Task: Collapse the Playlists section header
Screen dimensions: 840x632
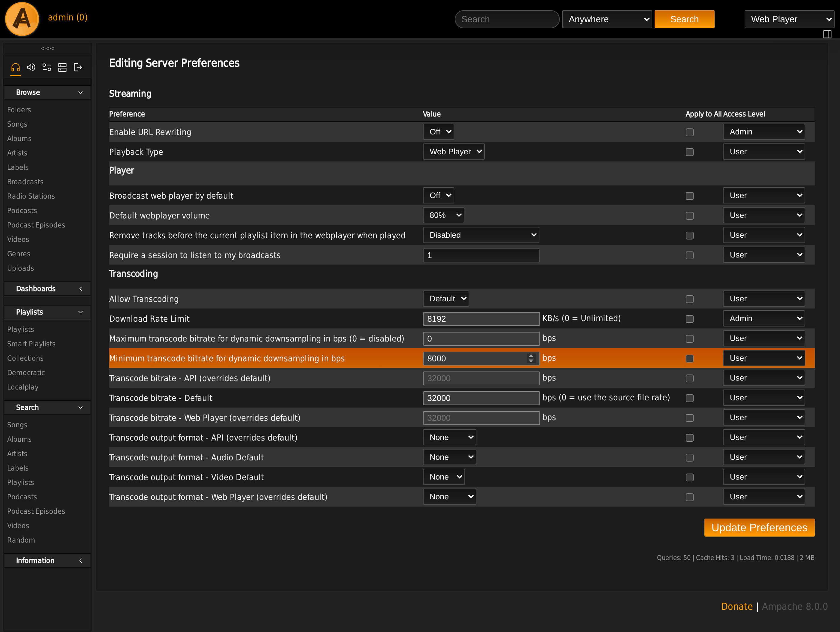Action: coord(47,312)
